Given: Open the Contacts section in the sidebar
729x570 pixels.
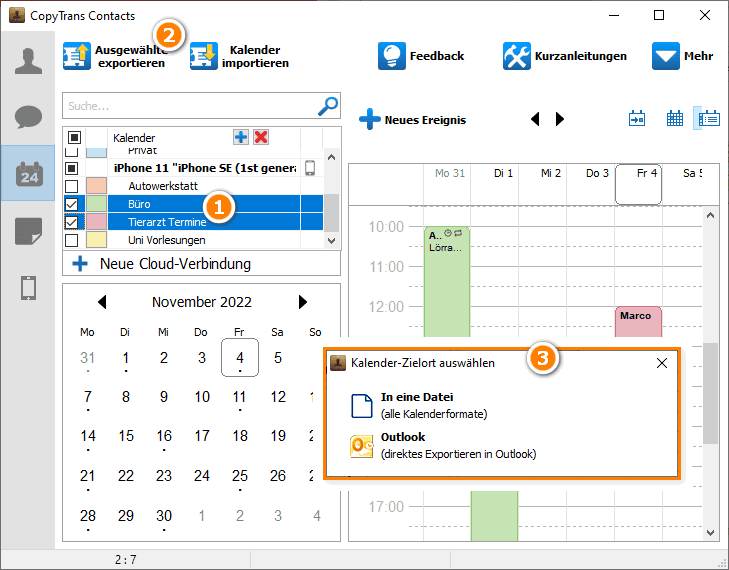Looking at the screenshot, I should (x=28, y=61).
